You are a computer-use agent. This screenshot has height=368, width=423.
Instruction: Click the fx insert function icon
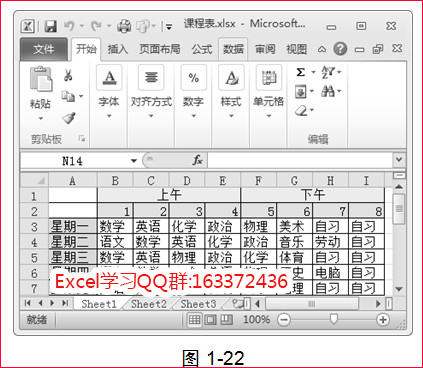coord(197,160)
